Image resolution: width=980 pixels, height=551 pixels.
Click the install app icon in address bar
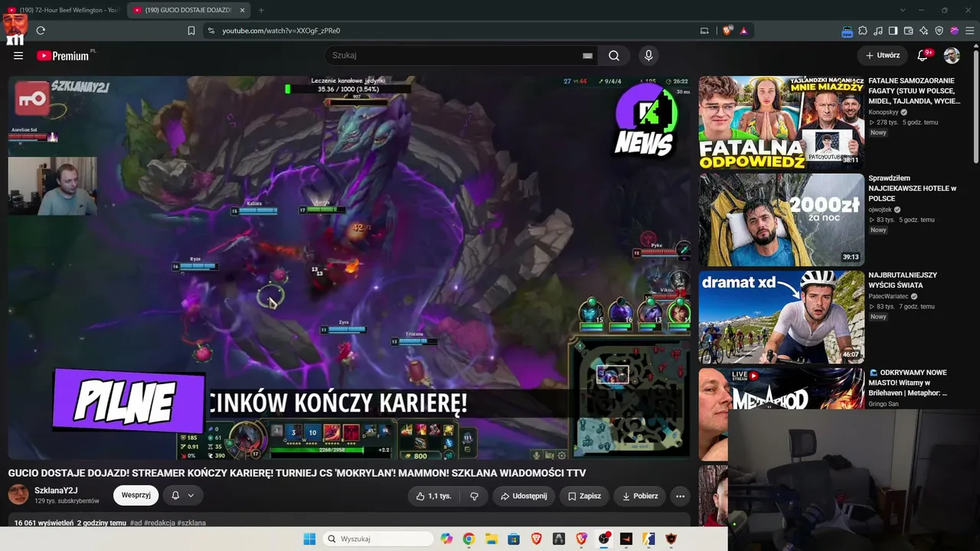coord(704,31)
